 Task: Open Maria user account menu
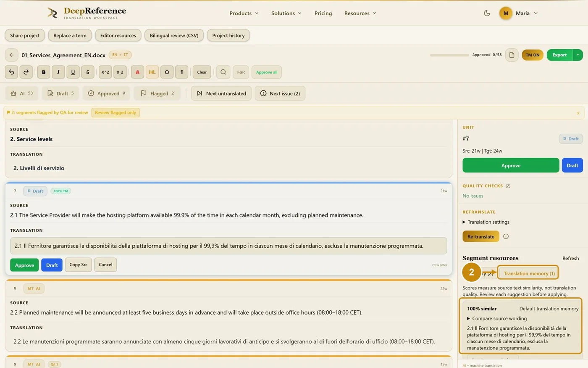(x=519, y=13)
